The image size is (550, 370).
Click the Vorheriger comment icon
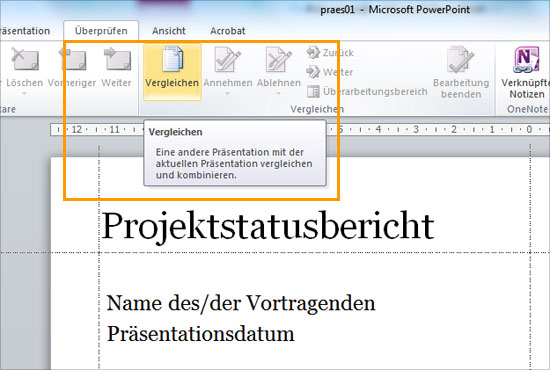[x=72, y=59]
